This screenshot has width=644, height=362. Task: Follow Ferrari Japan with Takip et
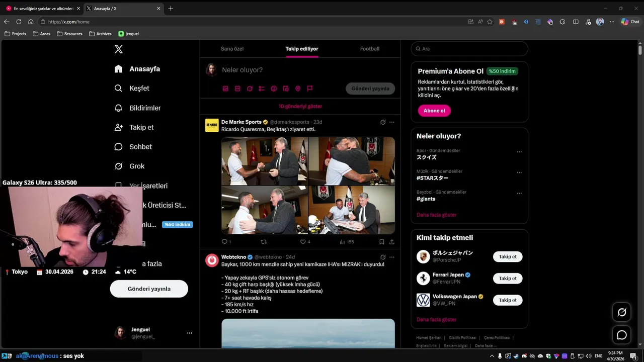508,279
